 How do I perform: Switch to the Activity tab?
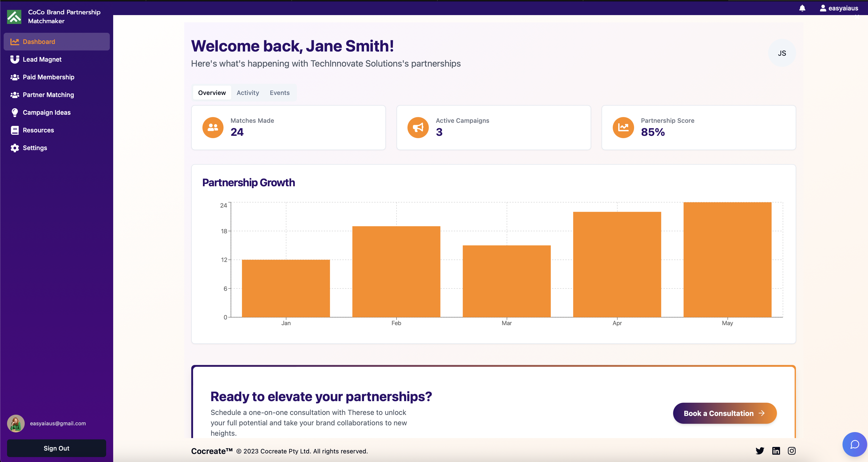click(x=247, y=92)
